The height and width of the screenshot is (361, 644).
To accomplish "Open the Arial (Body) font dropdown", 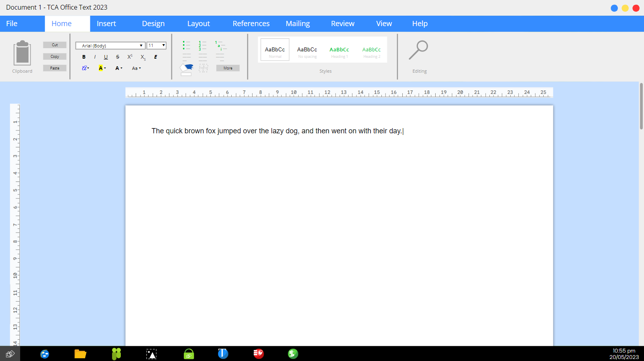I will pyautogui.click(x=110, y=46).
